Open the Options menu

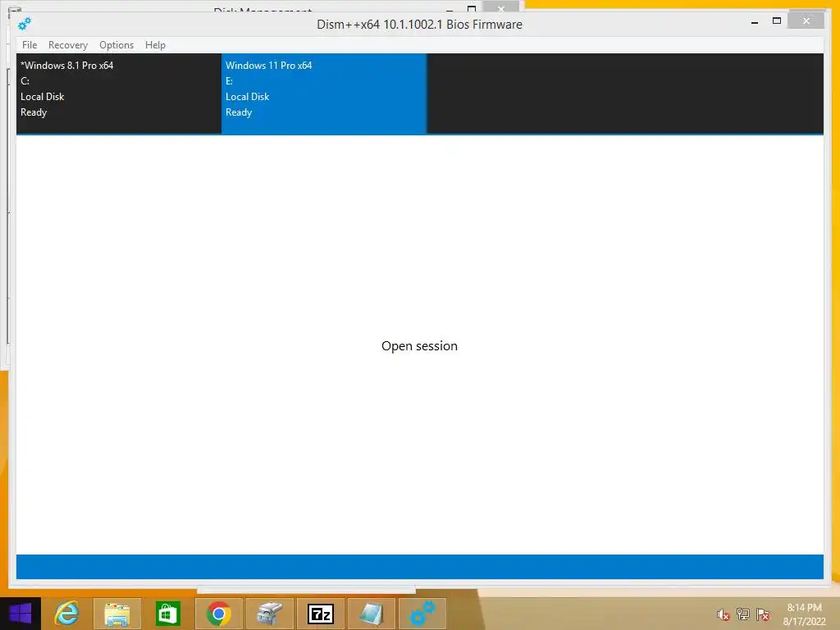pos(116,45)
